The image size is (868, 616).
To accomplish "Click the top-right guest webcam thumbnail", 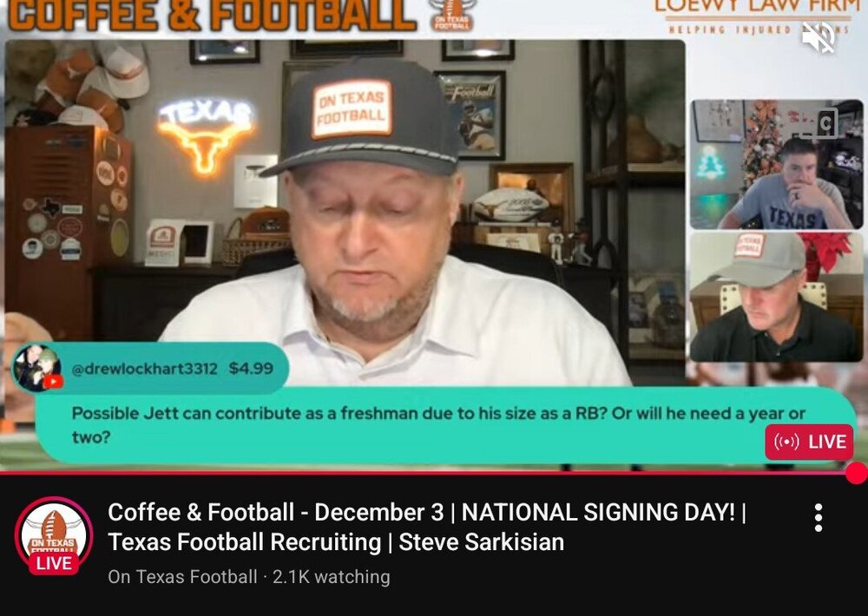I will [x=776, y=164].
